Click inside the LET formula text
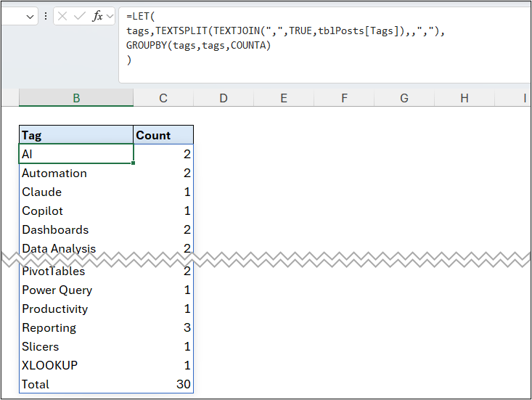532x400 pixels. tap(285, 38)
